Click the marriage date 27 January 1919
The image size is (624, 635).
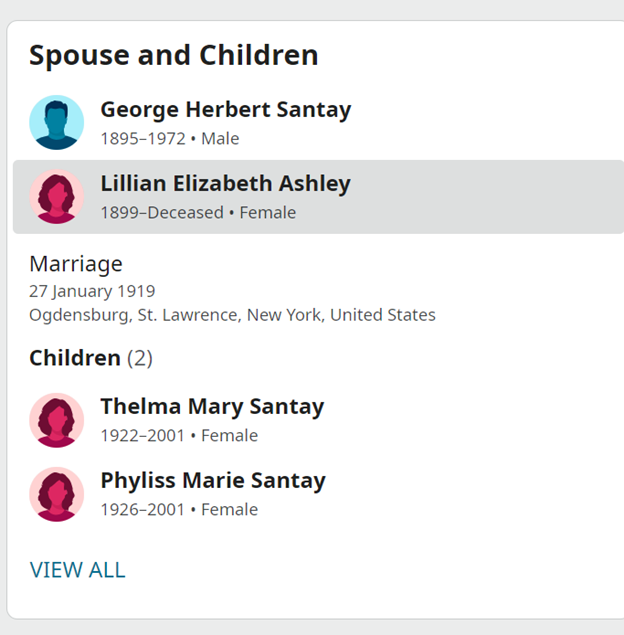[92, 292]
